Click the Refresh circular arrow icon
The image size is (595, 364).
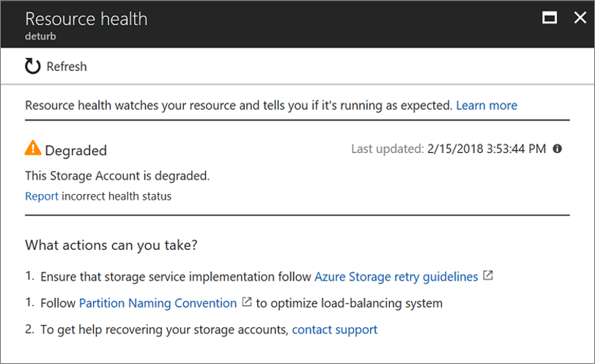tap(33, 67)
